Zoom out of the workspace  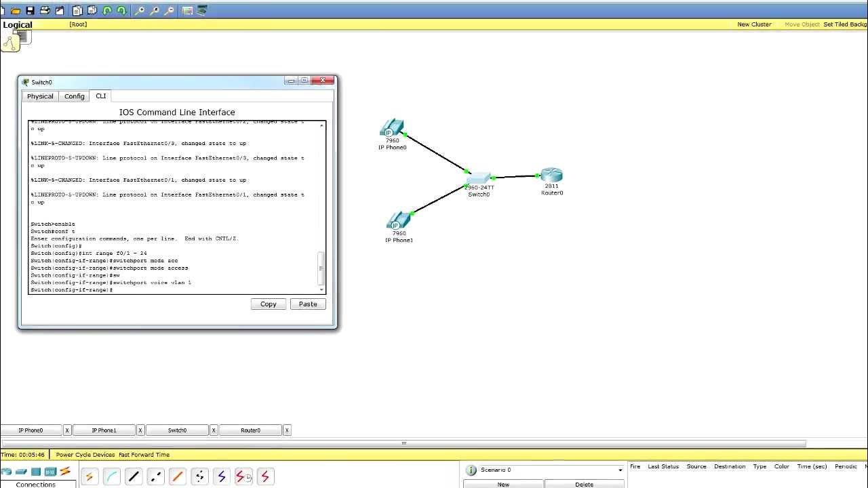(169, 11)
